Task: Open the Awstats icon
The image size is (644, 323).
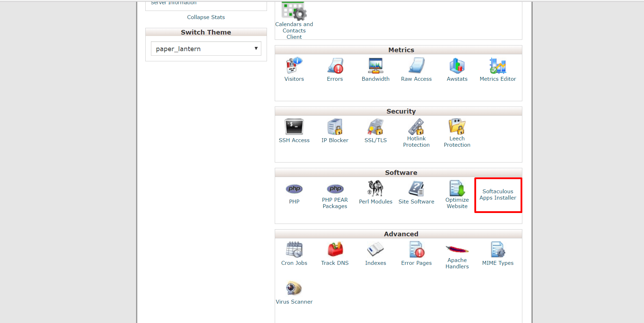Action: (457, 66)
